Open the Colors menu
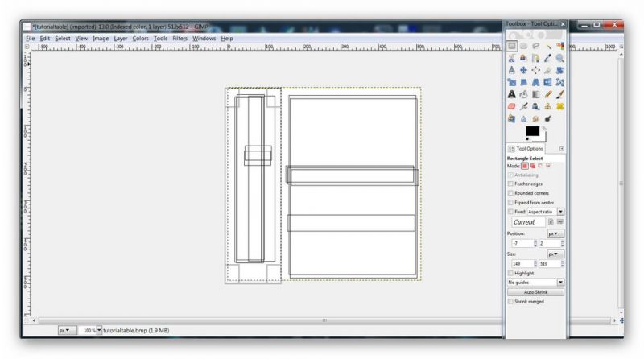Screen dimensions: 644x359 coord(141,38)
